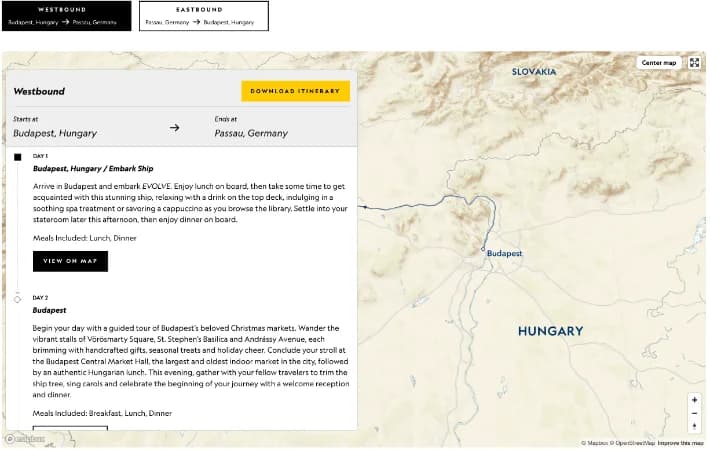
Task: Click the SLOVAKIA country label on map
Action: tap(534, 72)
